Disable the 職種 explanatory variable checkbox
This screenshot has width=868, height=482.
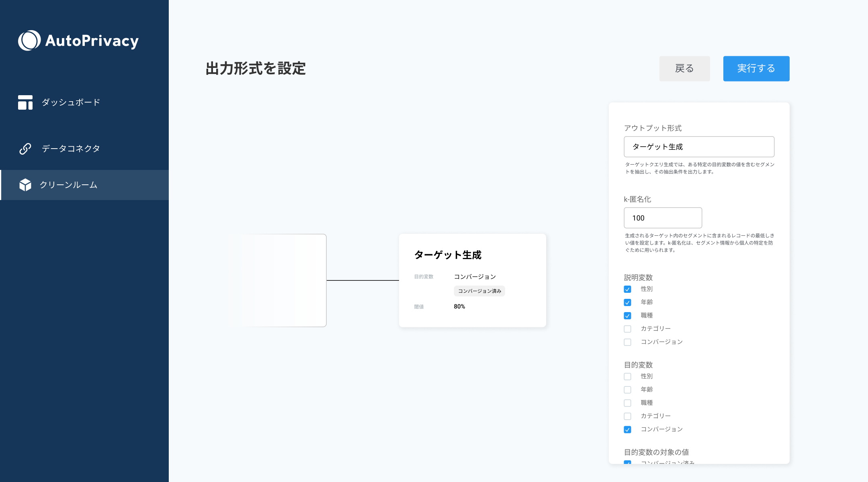(627, 316)
